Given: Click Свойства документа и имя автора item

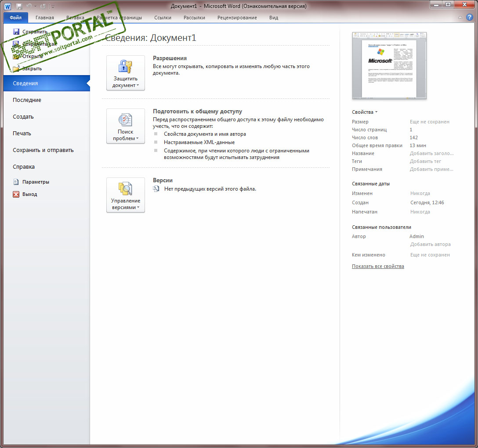Looking at the screenshot, I should [x=205, y=134].
